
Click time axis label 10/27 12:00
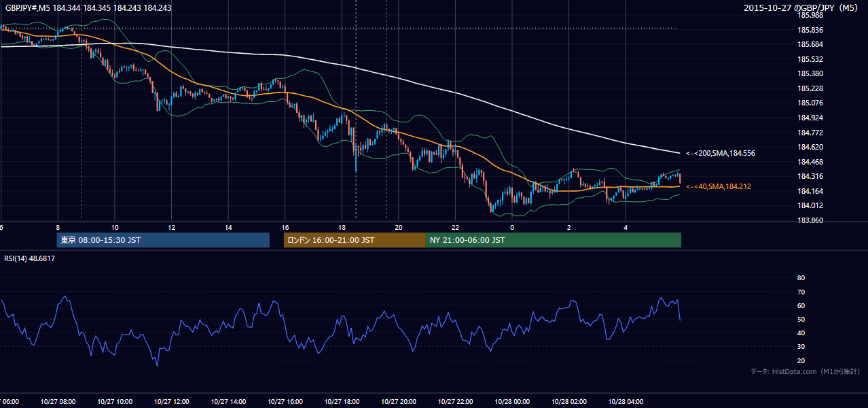171,401
